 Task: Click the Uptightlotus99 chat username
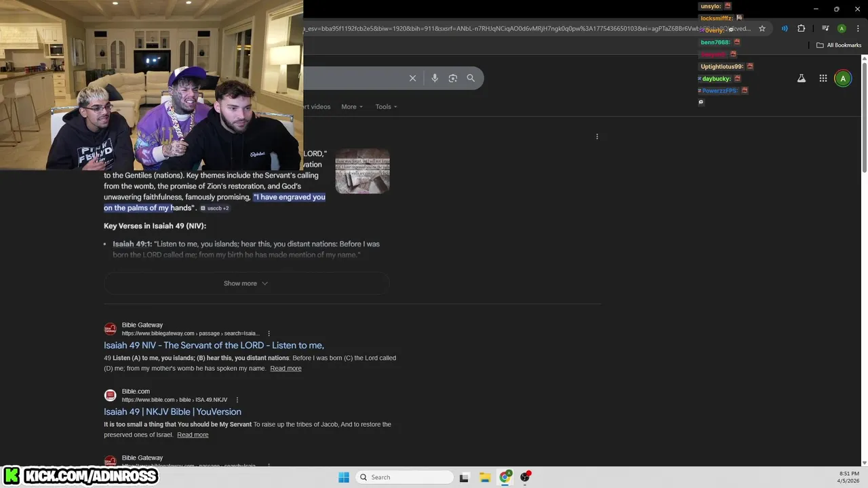tap(722, 66)
